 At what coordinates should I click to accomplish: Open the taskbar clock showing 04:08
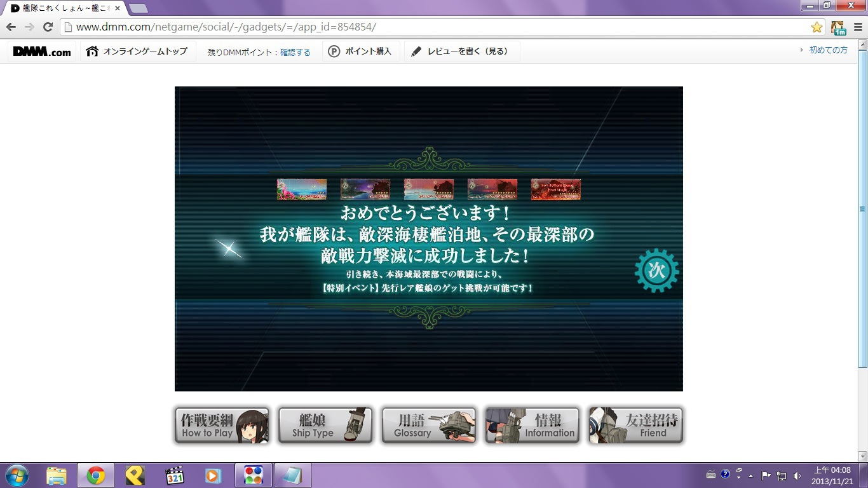tap(832, 475)
